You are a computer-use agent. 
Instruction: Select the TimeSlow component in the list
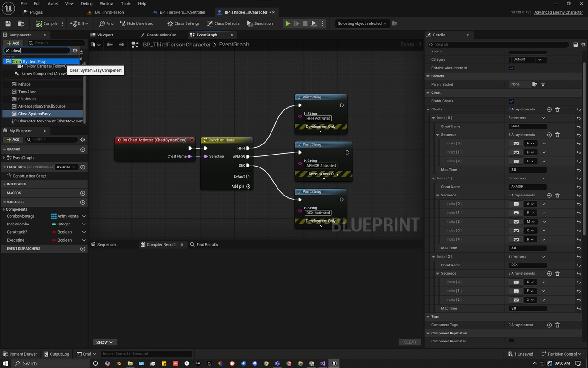27,92
